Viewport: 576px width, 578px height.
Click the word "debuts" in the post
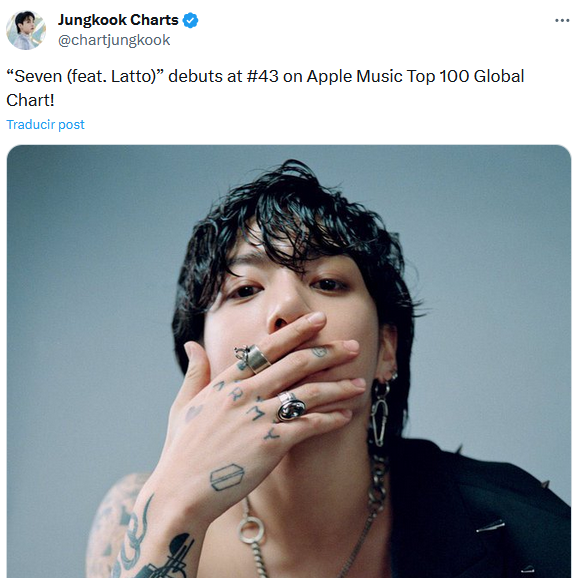pos(196,76)
